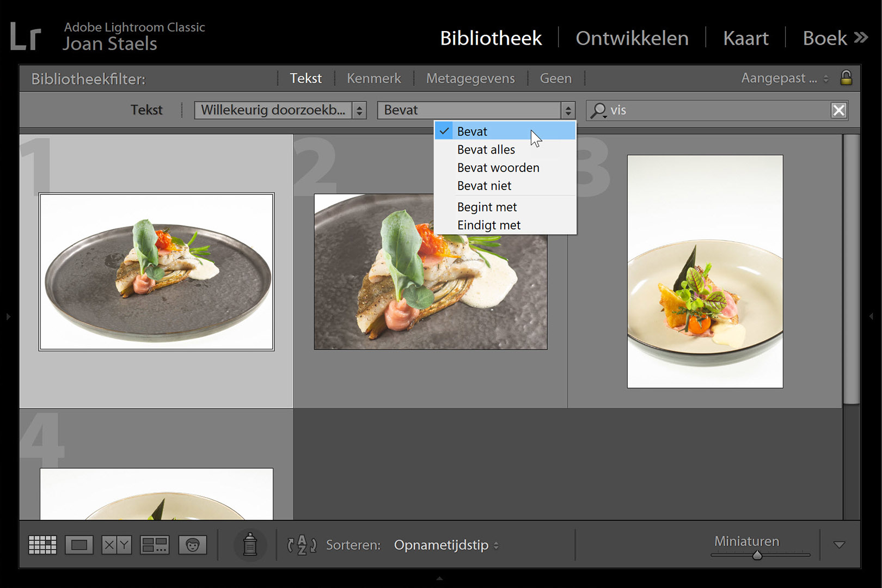This screenshot has height=588, width=882.
Task: Click the Lr application logo
Action: coord(25,37)
